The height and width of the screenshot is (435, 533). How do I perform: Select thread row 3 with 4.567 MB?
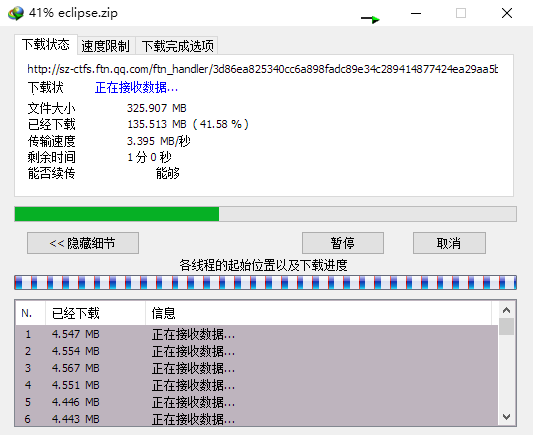click(257, 368)
